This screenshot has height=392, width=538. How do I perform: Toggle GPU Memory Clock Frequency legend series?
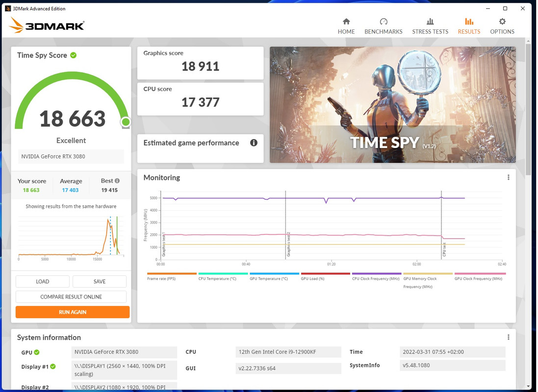(x=428, y=281)
